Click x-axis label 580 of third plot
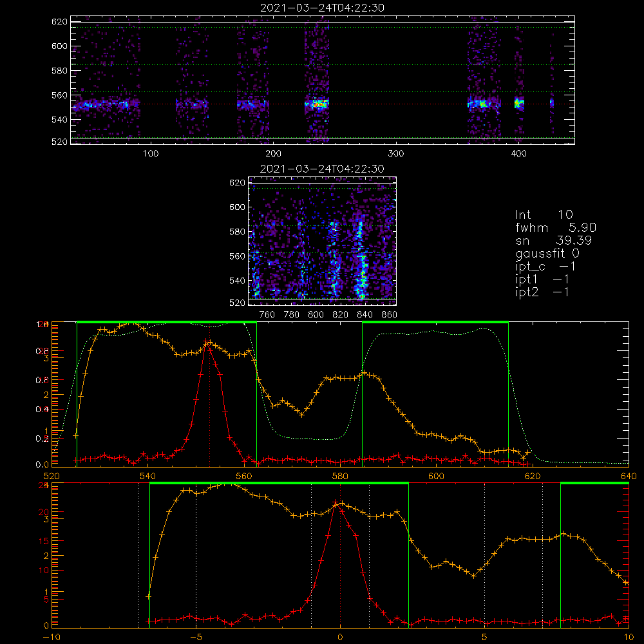Image resolution: width=644 pixels, height=644 pixels. click(340, 476)
